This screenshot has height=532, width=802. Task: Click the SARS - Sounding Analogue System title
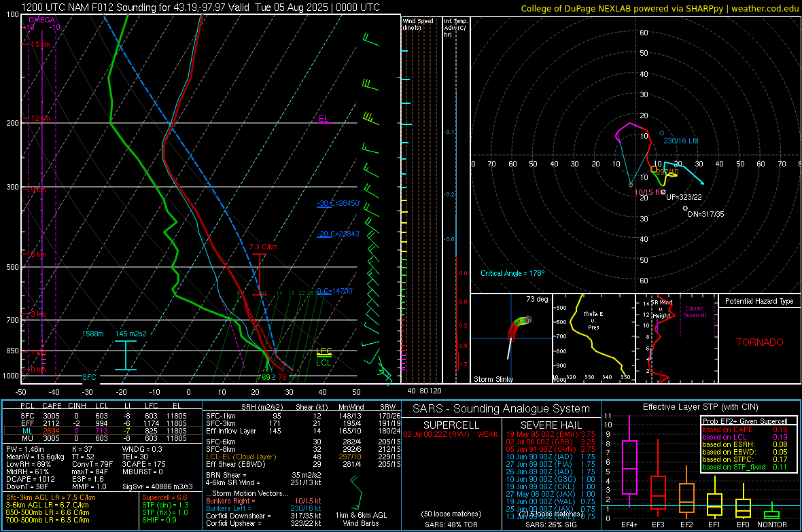point(502,409)
